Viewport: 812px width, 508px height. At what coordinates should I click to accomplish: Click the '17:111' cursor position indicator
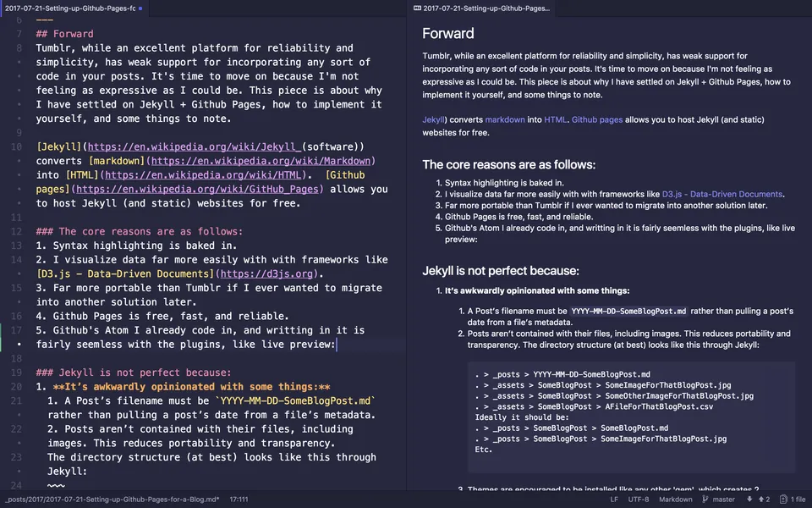[239, 500]
